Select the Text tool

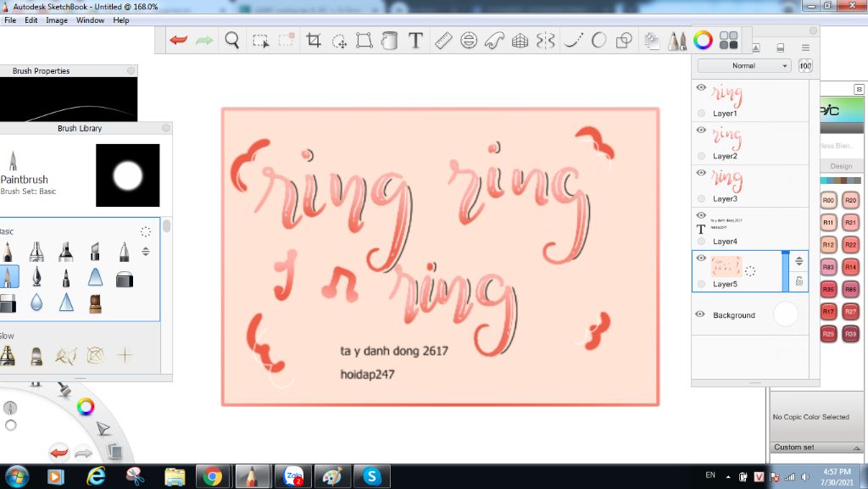pos(415,41)
